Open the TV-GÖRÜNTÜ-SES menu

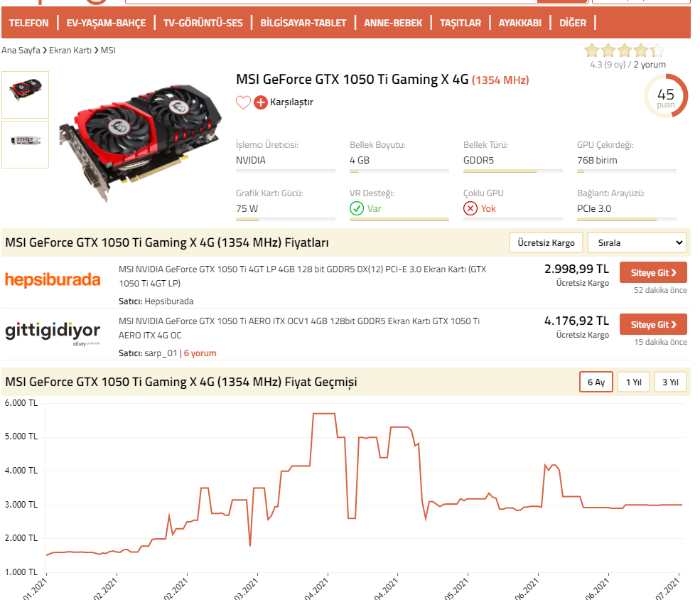[203, 23]
